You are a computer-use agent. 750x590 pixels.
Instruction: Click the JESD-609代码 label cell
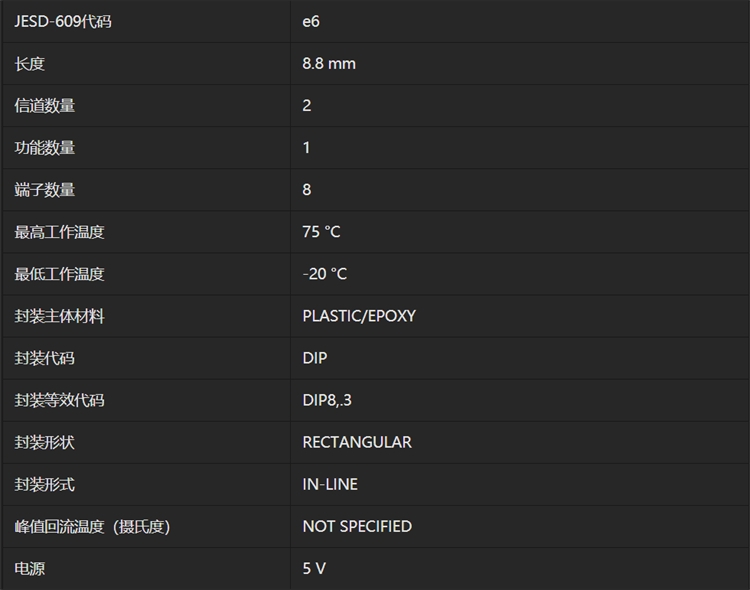pyautogui.click(x=63, y=21)
